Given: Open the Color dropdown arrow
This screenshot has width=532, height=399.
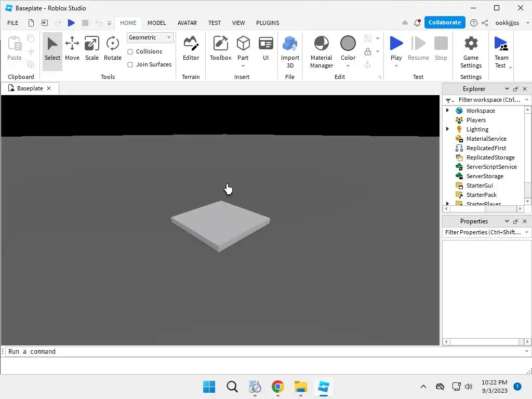Looking at the screenshot, I should (348, 66).
